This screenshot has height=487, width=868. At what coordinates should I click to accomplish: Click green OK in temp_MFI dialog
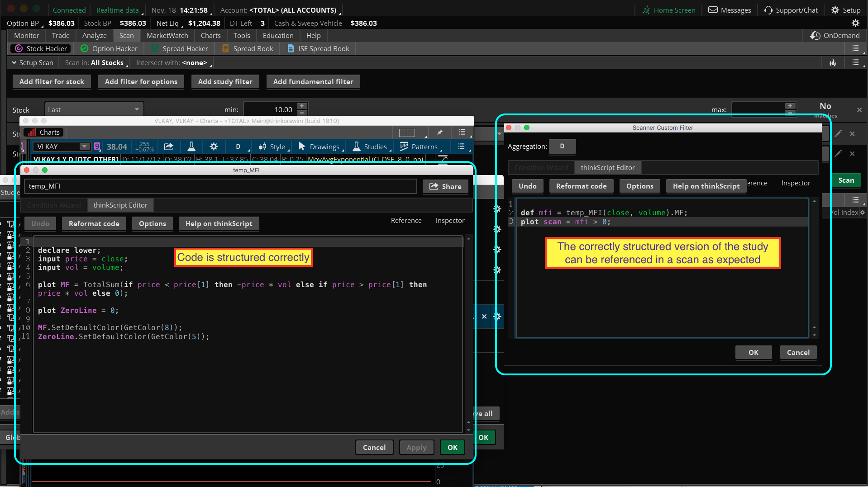coord(453,447)
